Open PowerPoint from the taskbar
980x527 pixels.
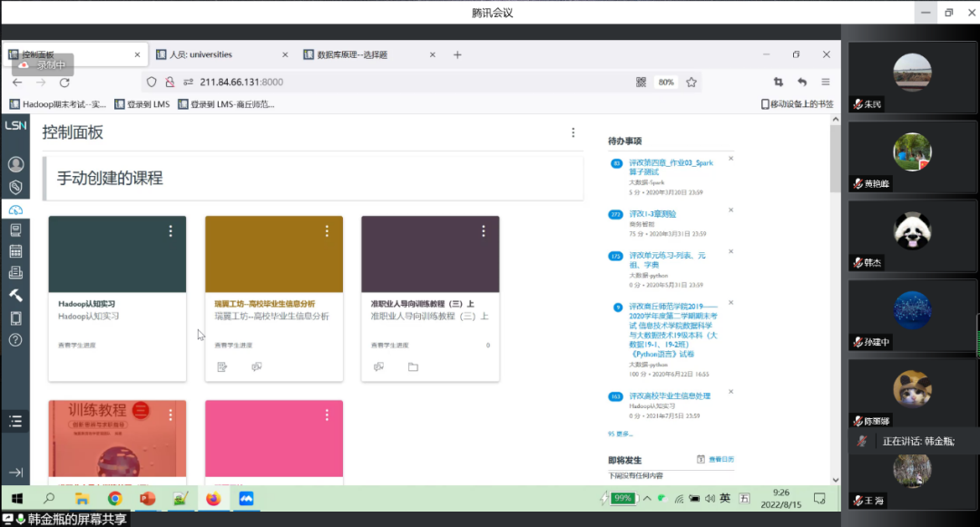tap(148, 498)
